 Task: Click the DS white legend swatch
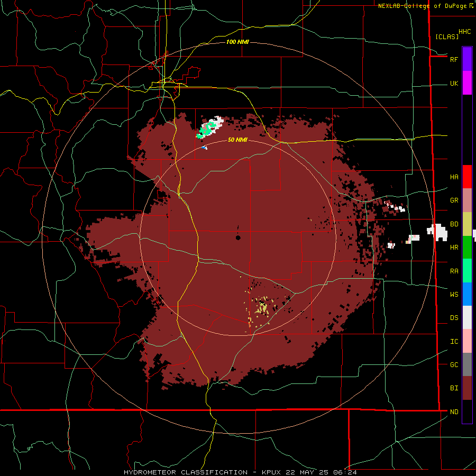467,317
